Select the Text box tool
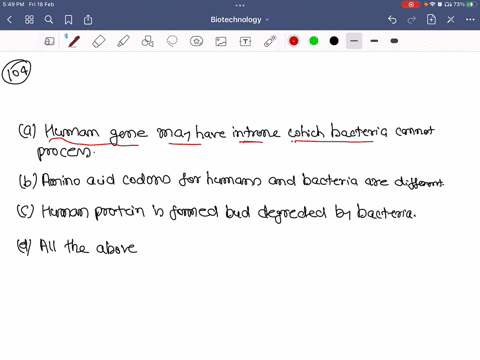 (245, 41)
